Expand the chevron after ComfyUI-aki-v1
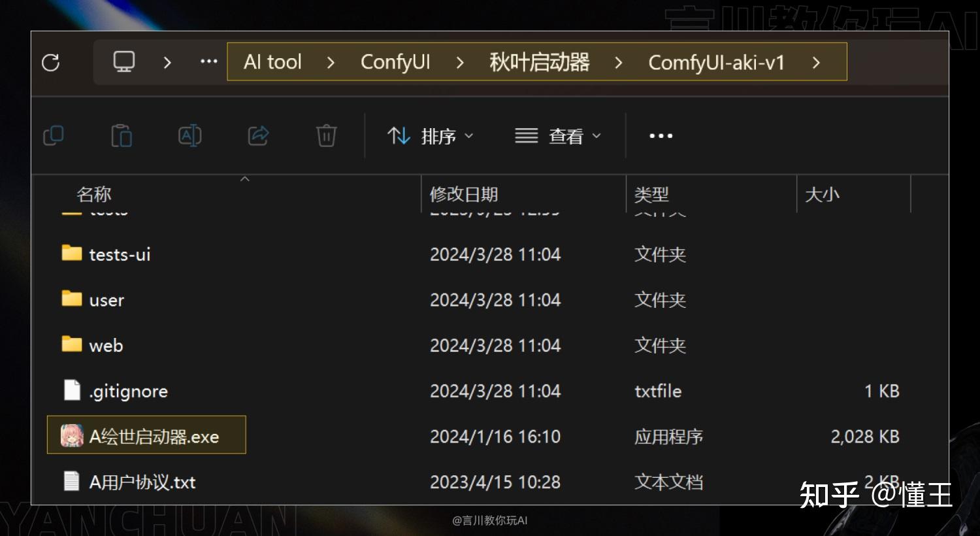The width and height of the screenshot is (980, 536). [816, 62]
